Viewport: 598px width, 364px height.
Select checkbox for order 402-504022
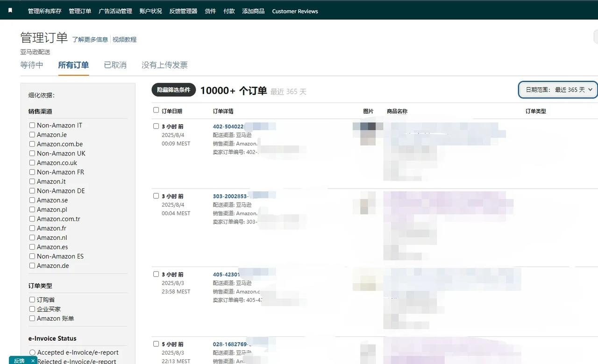click(156, 126)
